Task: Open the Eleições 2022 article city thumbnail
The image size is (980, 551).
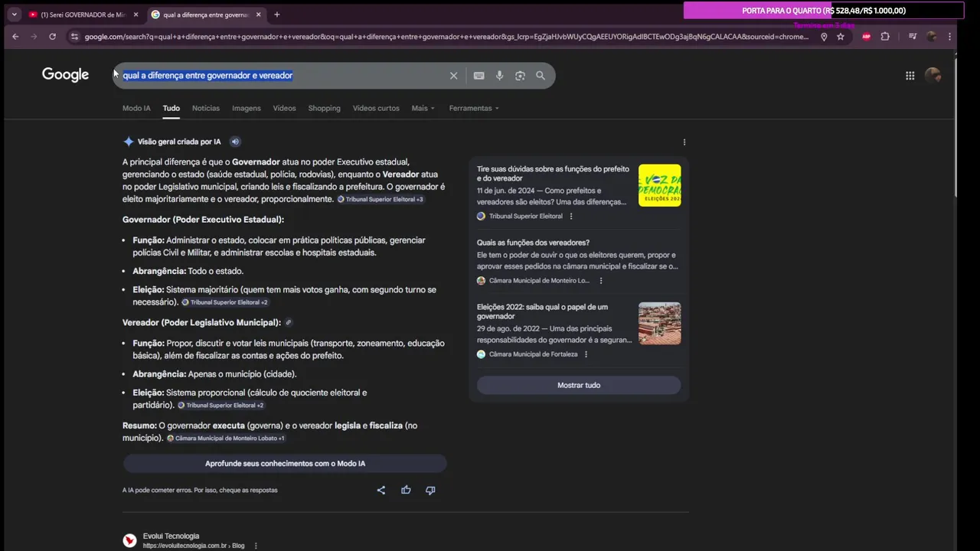Action: pos(659,323)
